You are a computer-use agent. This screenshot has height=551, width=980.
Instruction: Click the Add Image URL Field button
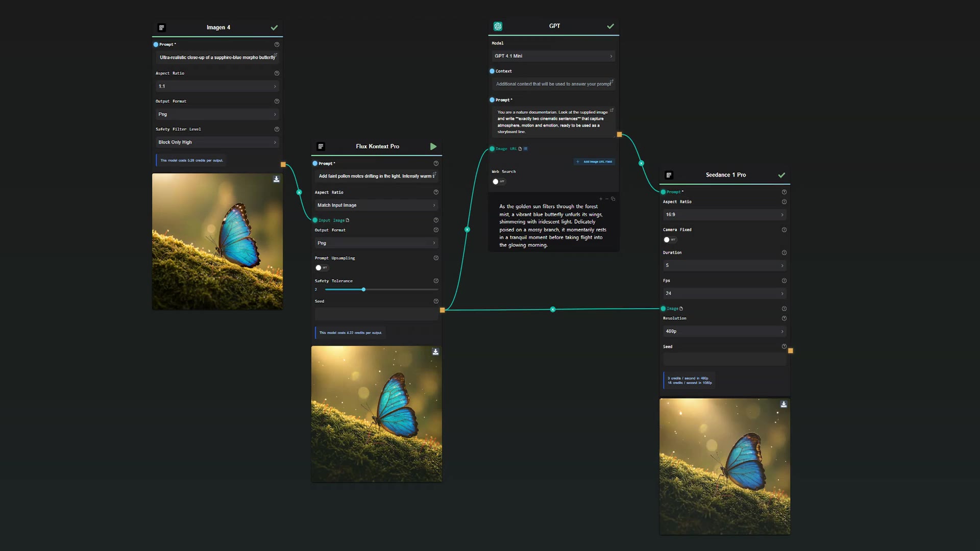594,161
